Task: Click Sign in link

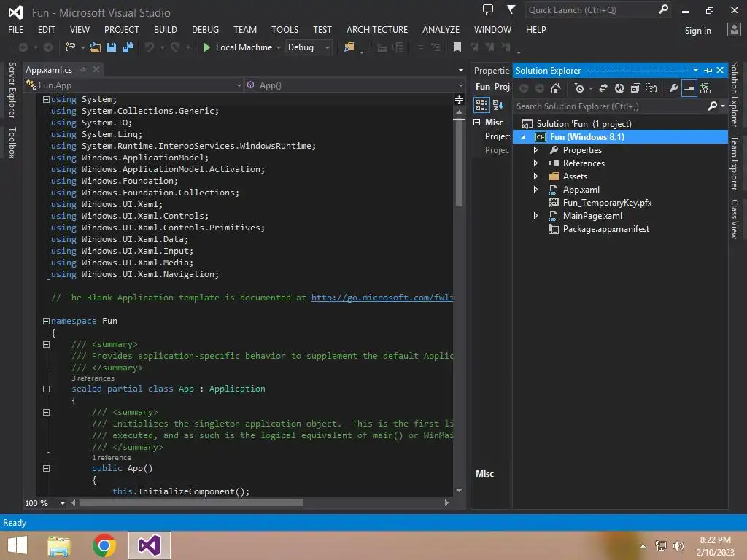Action: coord(697,31)
